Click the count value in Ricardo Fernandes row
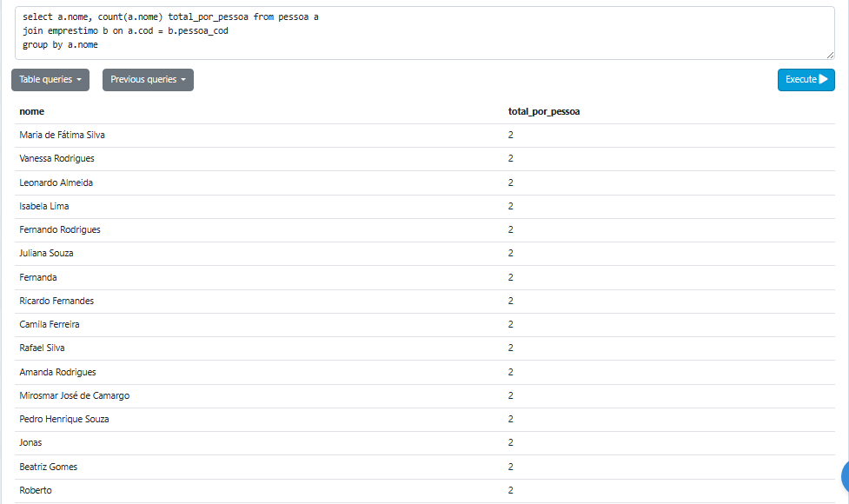The image size is (849, 504). tap(511, 301)
